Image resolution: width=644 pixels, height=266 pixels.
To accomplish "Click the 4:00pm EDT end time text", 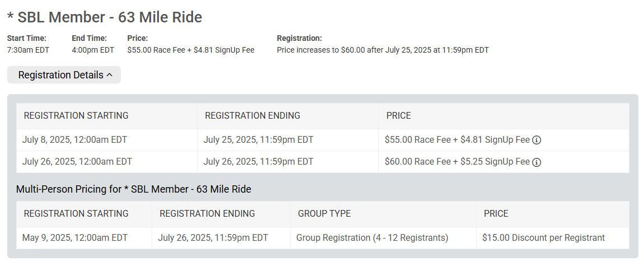I will pos(93,50).
